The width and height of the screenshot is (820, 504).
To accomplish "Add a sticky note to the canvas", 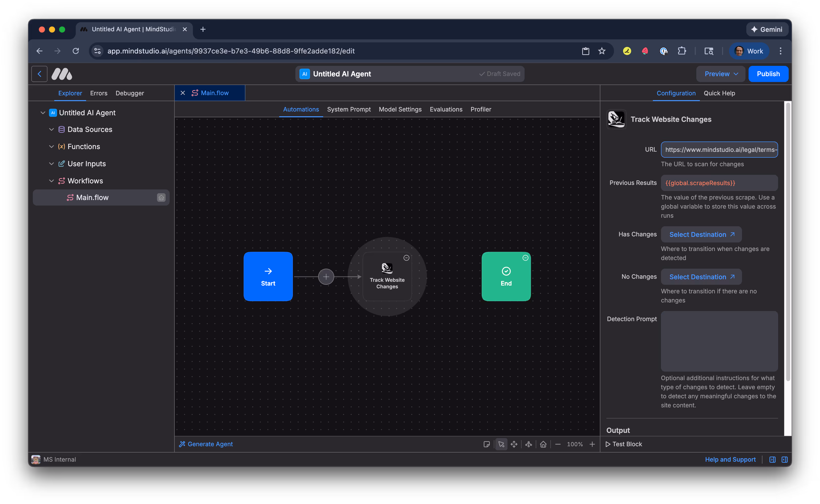I will [487, 444].
